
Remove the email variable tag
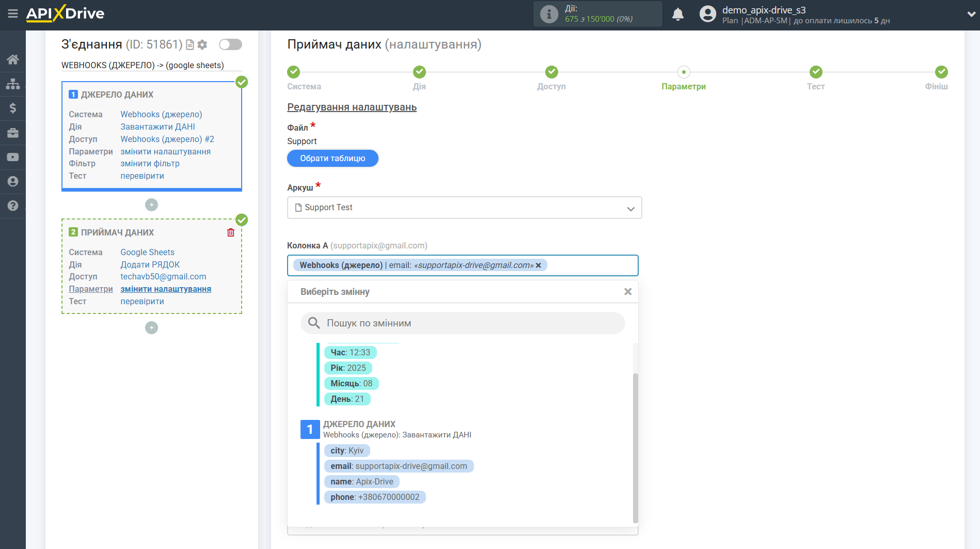click(539, 265)
